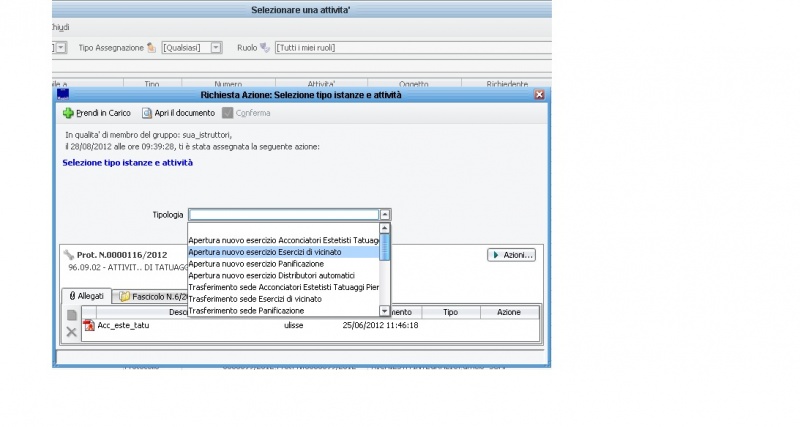Image resolution: width=800 pixels, height=427 pixels.
Task: Click the Ruolo icon in background window
Action: click(265, 47)
